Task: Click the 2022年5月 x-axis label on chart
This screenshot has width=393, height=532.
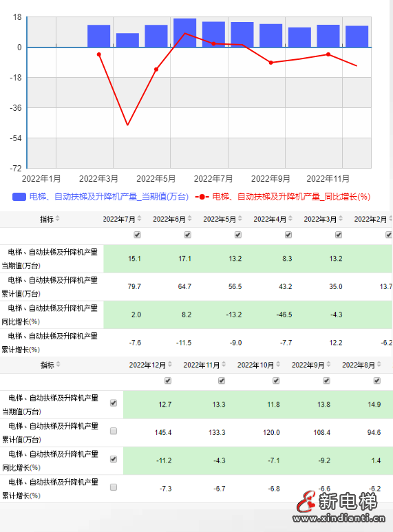Action: coord(156,178)
